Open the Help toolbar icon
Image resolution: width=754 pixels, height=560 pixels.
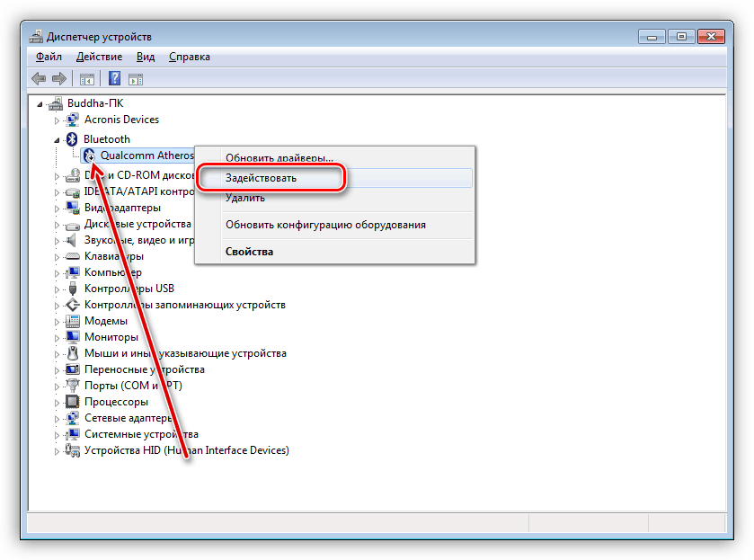(x=114, y=78)
